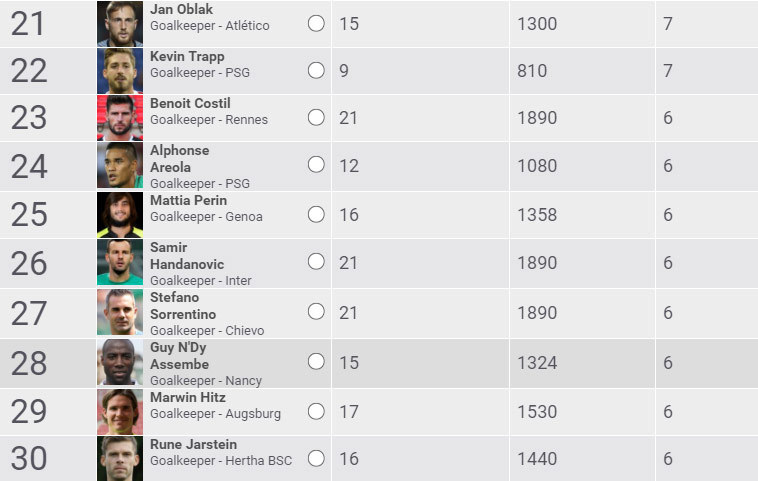Select Samir Handanovic's radio button
Image resolution: width=758 pixels, height=481 pixels.
(316, 262)
